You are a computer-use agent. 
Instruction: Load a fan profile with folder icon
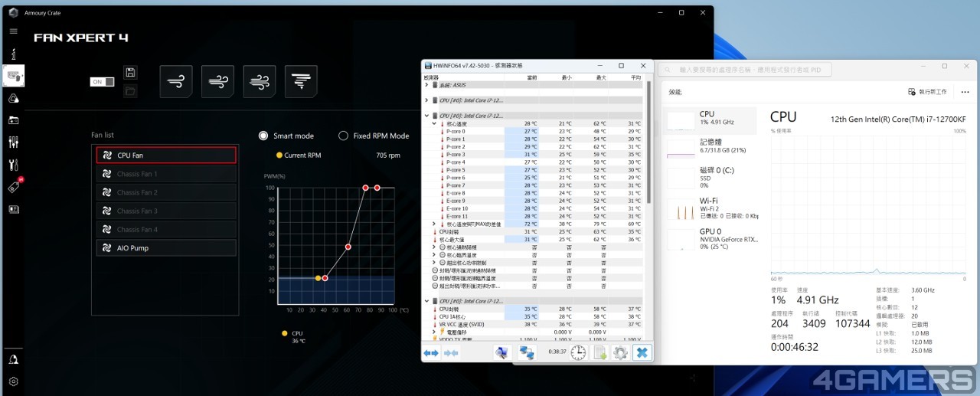130,91
